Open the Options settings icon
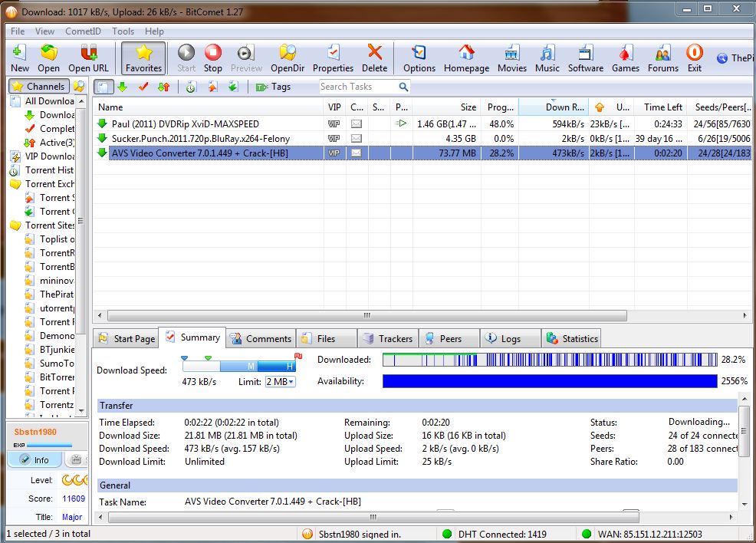This screenshot has width=756, height=543. point(419,58)
